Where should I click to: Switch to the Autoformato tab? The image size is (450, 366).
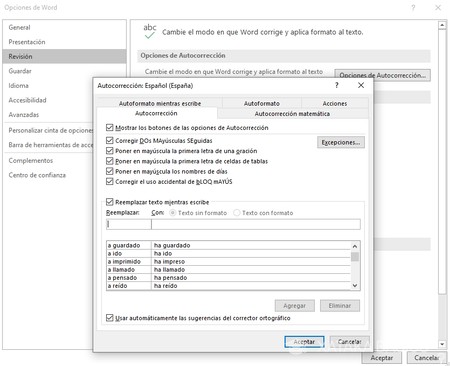[x=262, y=103]
